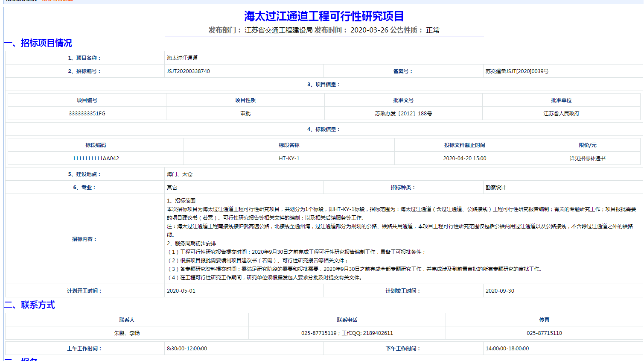Click the line 1、招标范围 in tender content

tap(181, 201)
